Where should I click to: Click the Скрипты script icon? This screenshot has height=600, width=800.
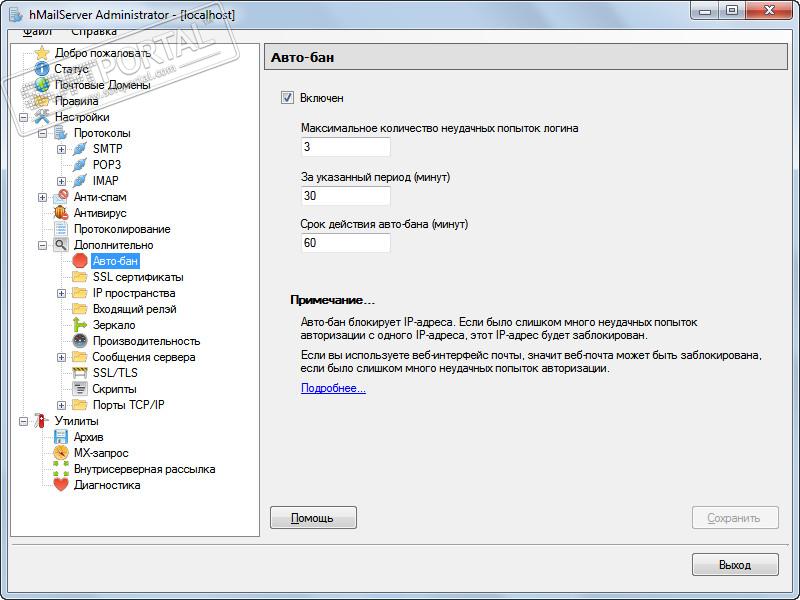[80, 389]
